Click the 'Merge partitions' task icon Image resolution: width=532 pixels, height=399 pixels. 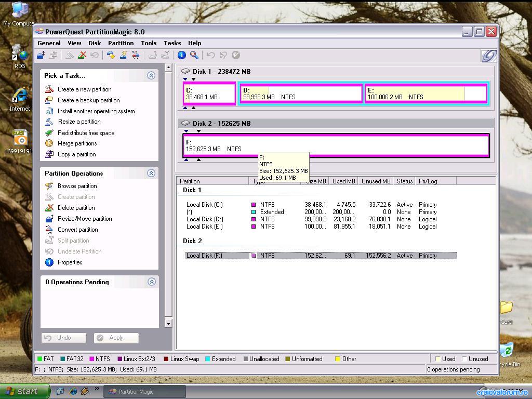click(x=49, y=143)
